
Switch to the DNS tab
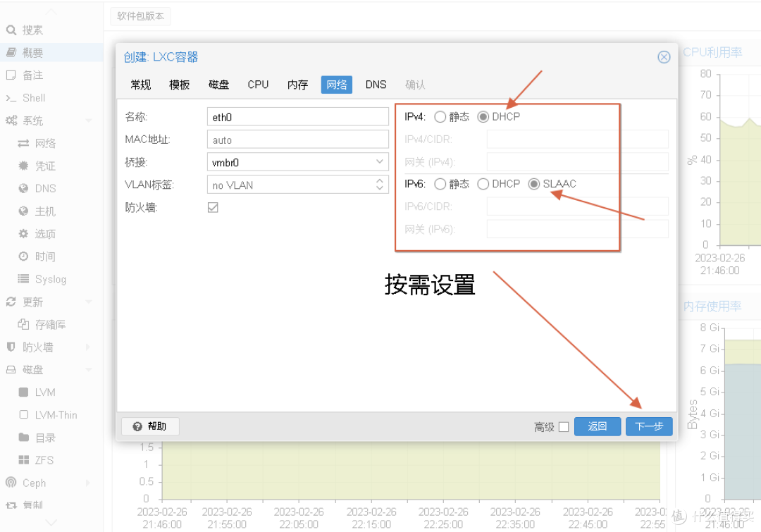coord(376,84)
